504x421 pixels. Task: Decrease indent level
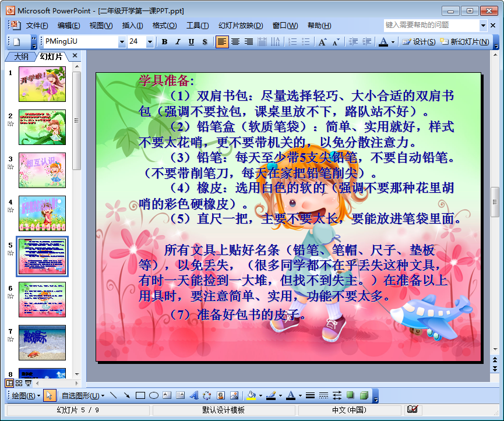click(353, 42)
